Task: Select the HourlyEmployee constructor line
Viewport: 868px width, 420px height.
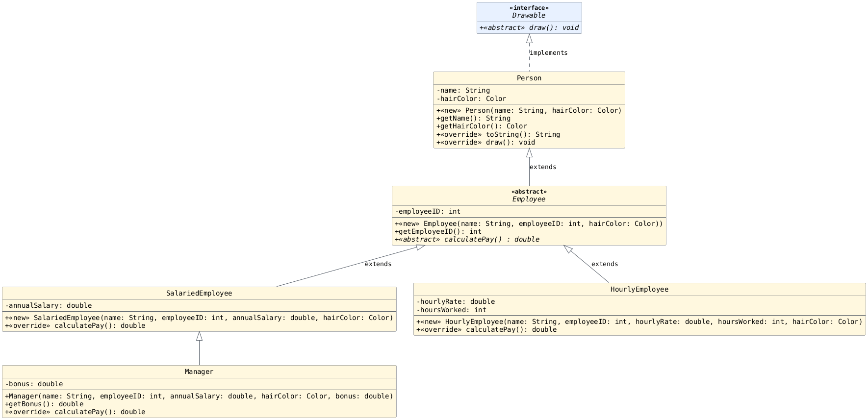Action: tap(639, 322)
